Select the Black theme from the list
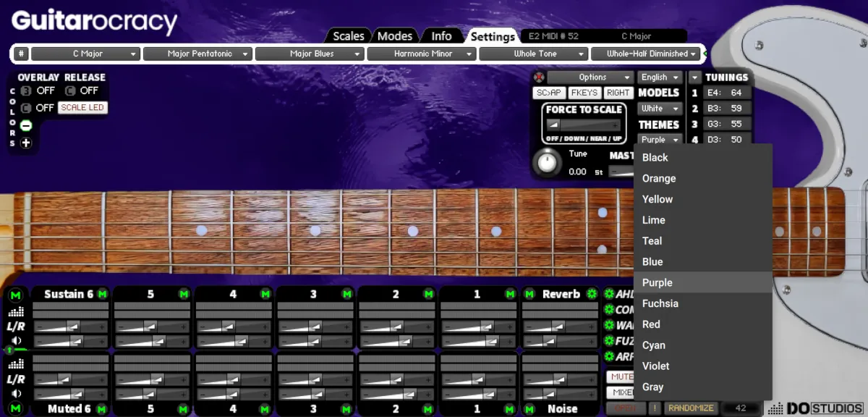 pos(703,158)
